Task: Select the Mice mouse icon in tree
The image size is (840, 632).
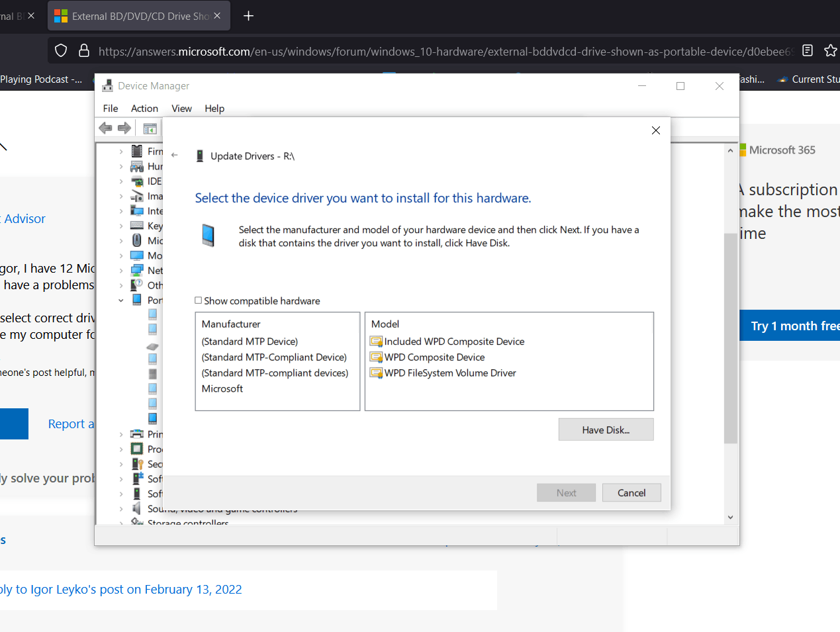Action: pos(137,240)
